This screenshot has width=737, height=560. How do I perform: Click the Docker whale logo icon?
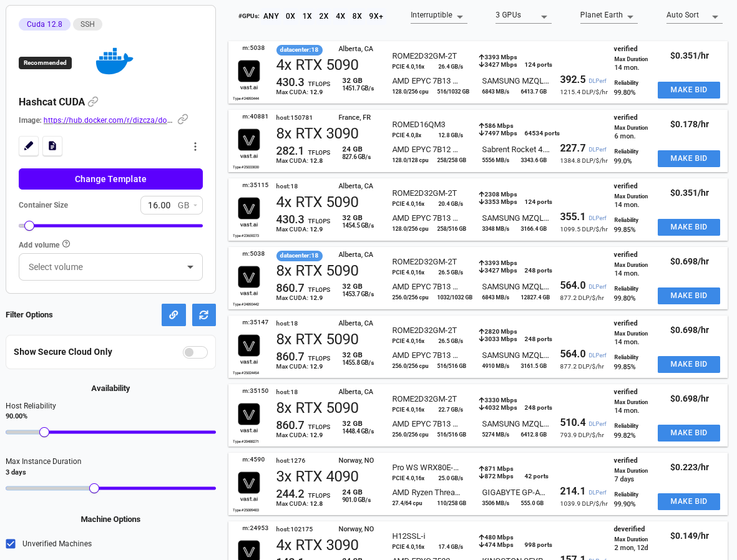pyautogui.click(x=114, y=61)
